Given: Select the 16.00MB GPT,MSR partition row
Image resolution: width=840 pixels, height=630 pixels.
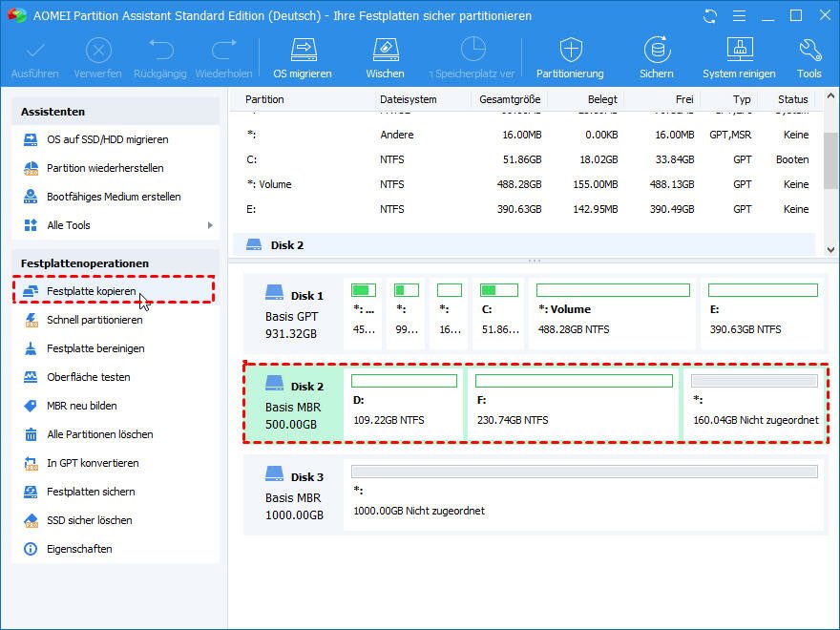Looking at the screenshot, I should pos(528,135).
